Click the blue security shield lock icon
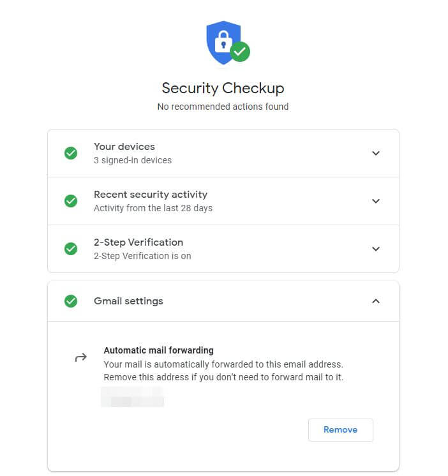The width and height of the screenshot is (448, 476). (224, 43)
